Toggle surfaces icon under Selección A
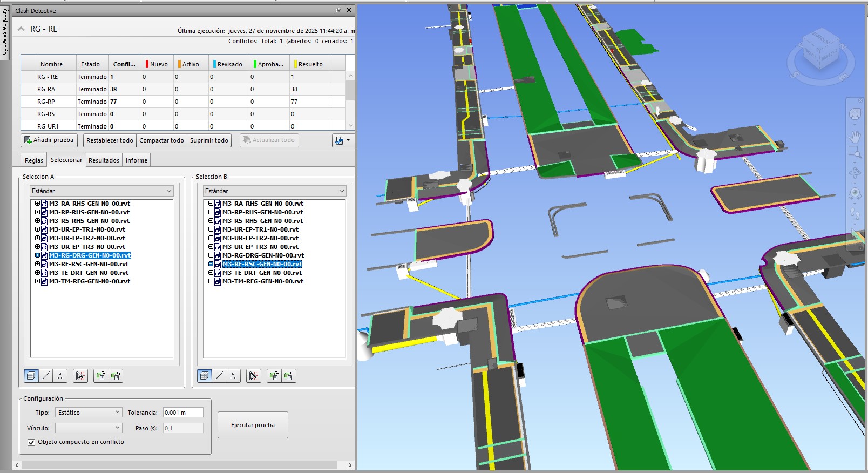Viewport: 868px width, 473px height. 31,376
